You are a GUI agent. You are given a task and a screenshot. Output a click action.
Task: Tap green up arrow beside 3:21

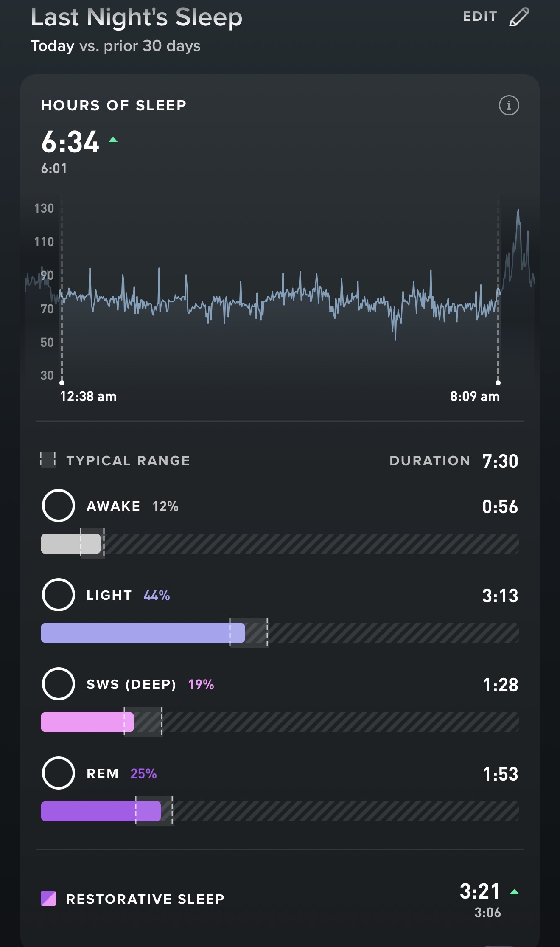click(514, 892)
